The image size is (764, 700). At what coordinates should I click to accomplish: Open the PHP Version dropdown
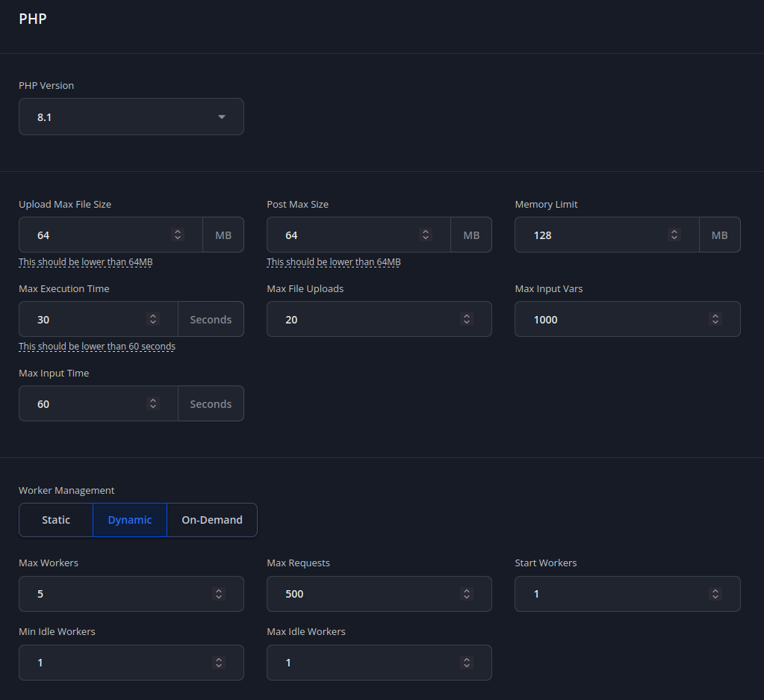click(x=131, y=117)
